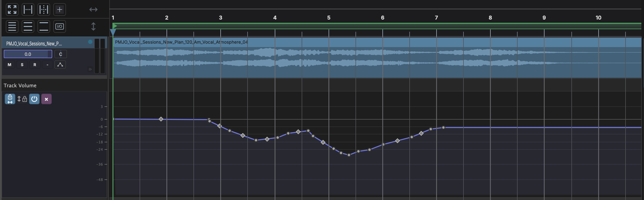The height and width of the screenshot is (200, 644).
Task: Click the small freeze play arrow on track
Action: point(90,69)
